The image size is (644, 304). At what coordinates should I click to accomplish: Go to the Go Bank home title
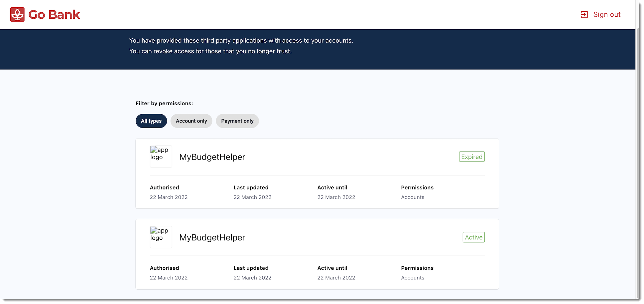coord(54,15)
